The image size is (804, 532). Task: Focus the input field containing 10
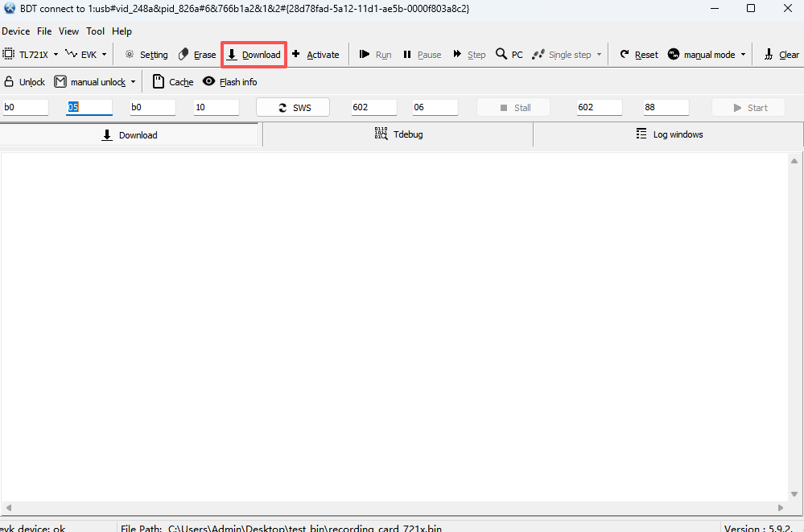216,107
